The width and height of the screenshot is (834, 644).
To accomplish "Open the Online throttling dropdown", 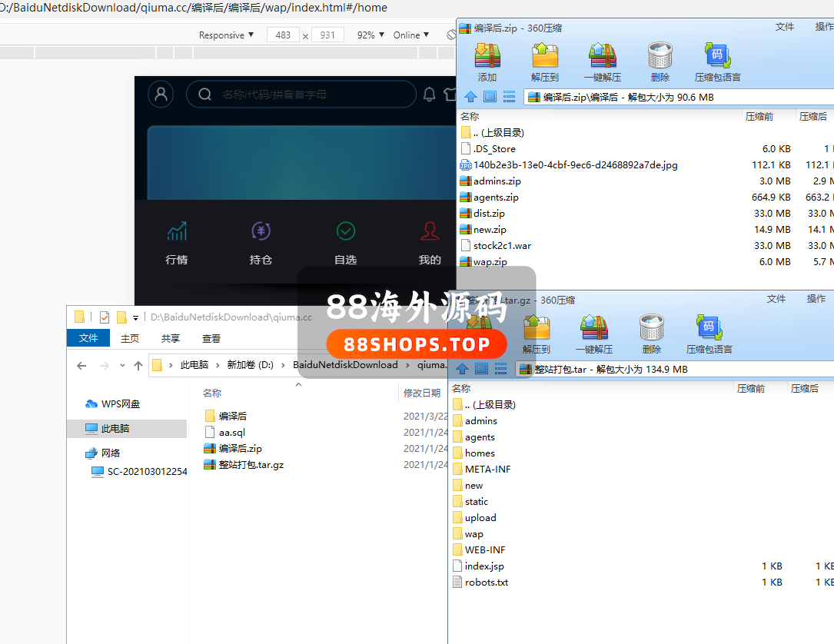I will click(x=411, y=35).
